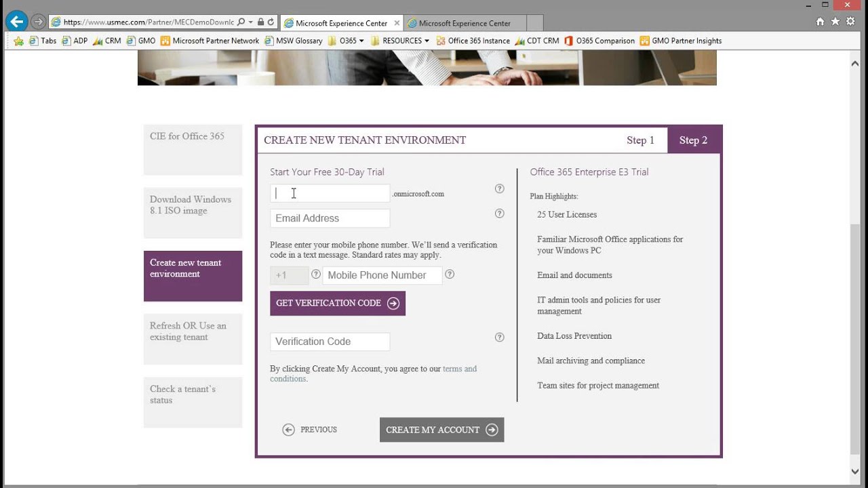This screenshot has width=868, height=488.
Task: Click help icon beside Mobile Phone Number field
Action: (x=450, y=274)
